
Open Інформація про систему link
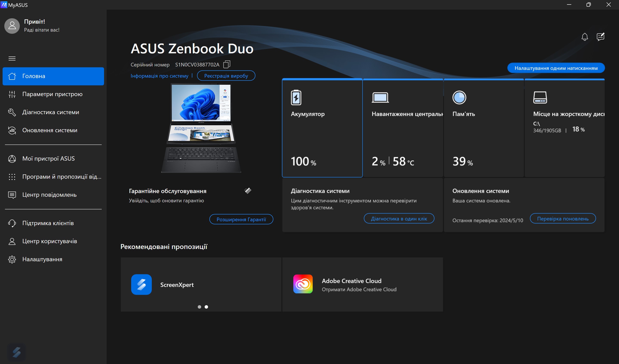(159, 76)
